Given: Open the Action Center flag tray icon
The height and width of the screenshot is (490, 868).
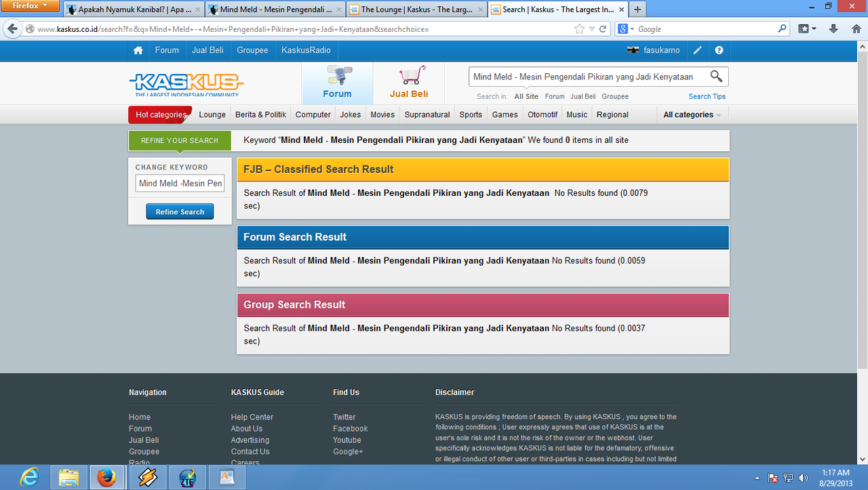Looking at the screenshot, I should [x=772, y=478].
